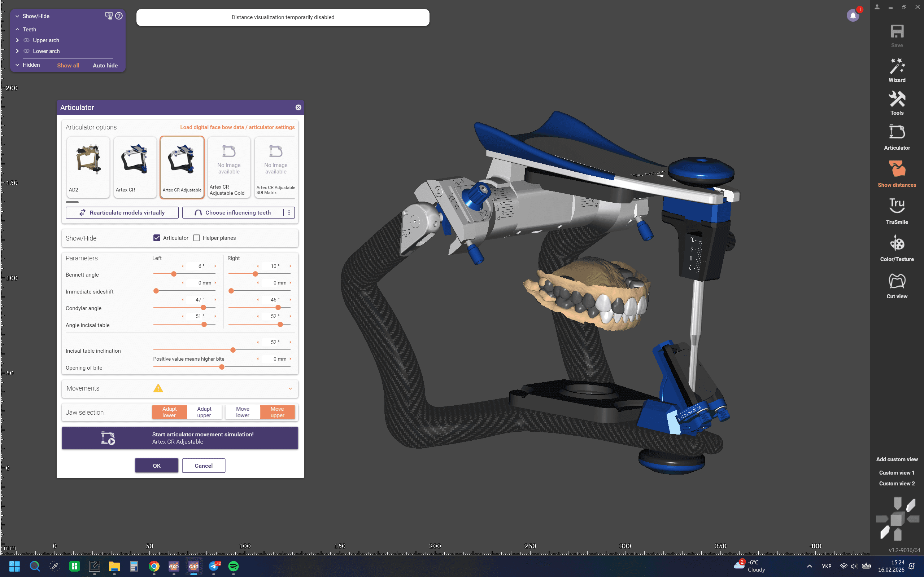Select the Move lower jaw option

(243, 412)
